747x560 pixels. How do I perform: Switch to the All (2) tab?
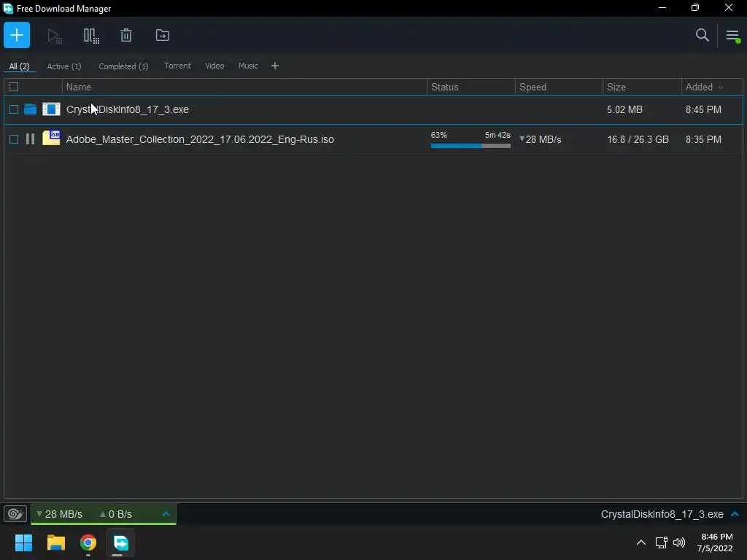point(19,66)
